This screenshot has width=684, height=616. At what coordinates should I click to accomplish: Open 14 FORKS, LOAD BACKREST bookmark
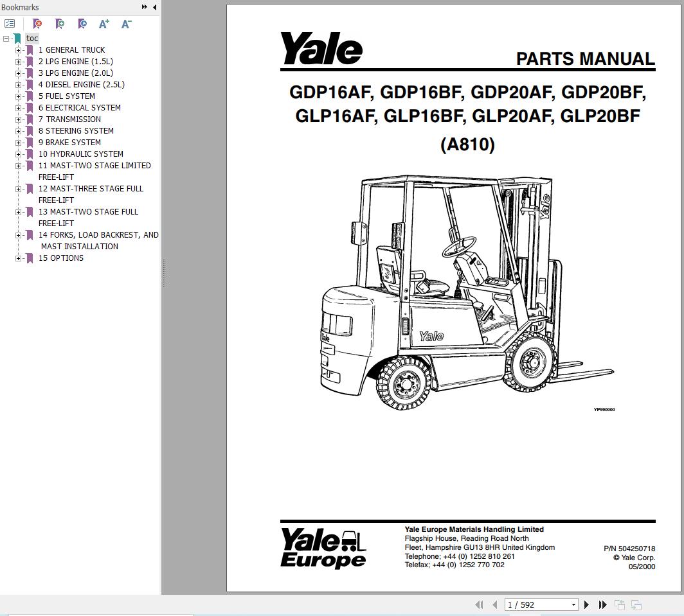click(98, 241)
